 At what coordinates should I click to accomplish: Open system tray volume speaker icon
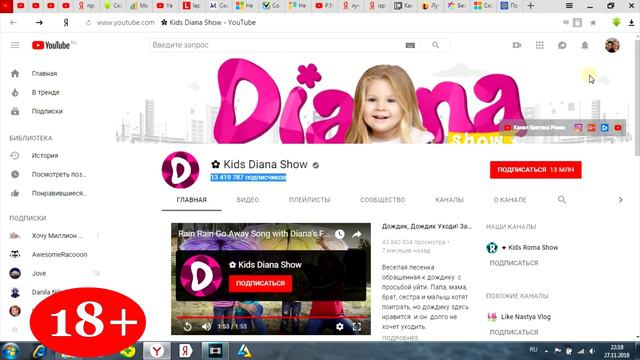(591, 351)
